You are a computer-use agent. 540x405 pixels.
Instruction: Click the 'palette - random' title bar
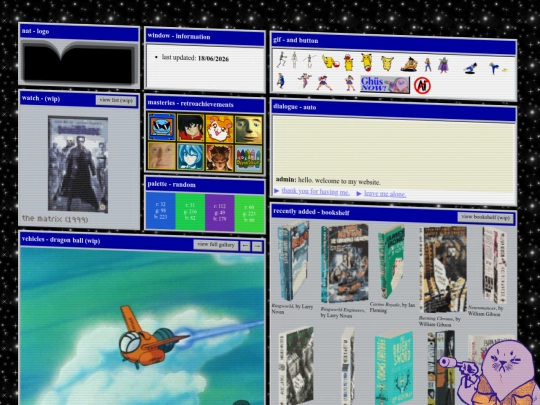point(205,185)
